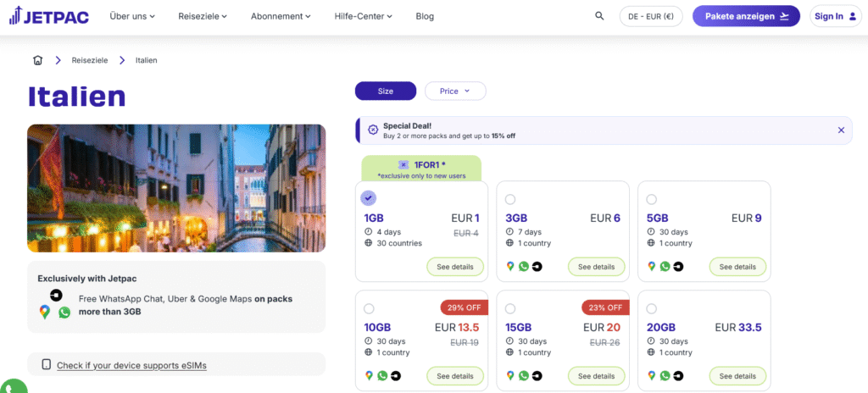This screenshot has width=868, height=393.
Task: Click the eSIM device phone icon
Action: (x=47, y=365)
